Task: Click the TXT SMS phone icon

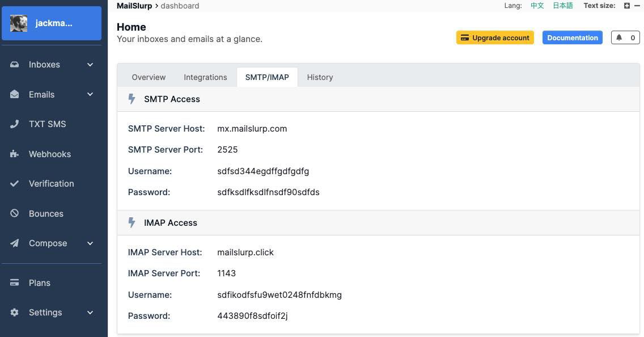Action: click(15, 124)
